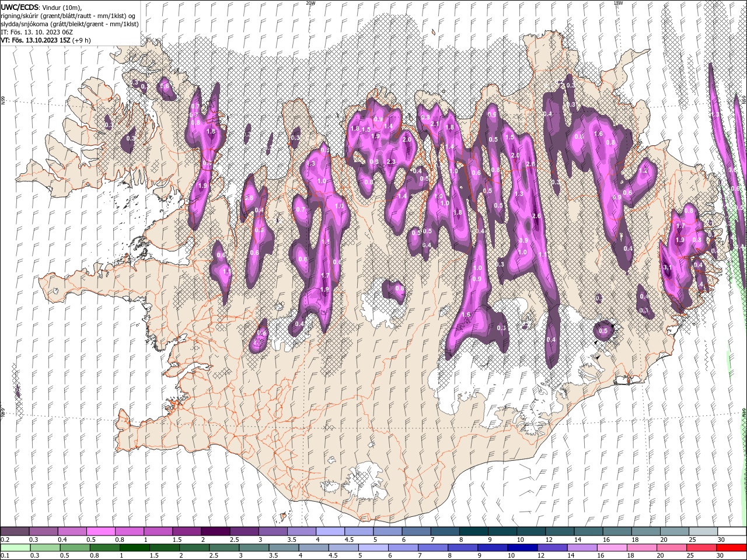The width and height of the screenshot is (747, 560).
Task: Select the pure red 30 rain scale swatch
Action: [731, 547]
